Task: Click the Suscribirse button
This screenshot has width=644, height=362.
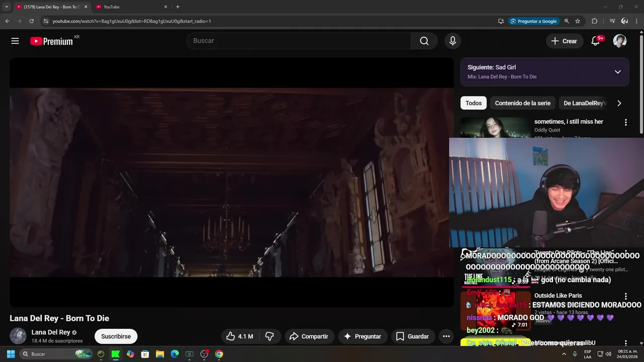Action: [116, 336]
